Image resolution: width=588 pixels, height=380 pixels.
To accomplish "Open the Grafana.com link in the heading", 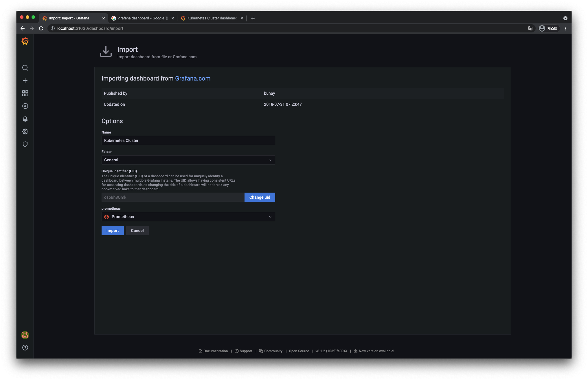I will [x=193, y=78].
